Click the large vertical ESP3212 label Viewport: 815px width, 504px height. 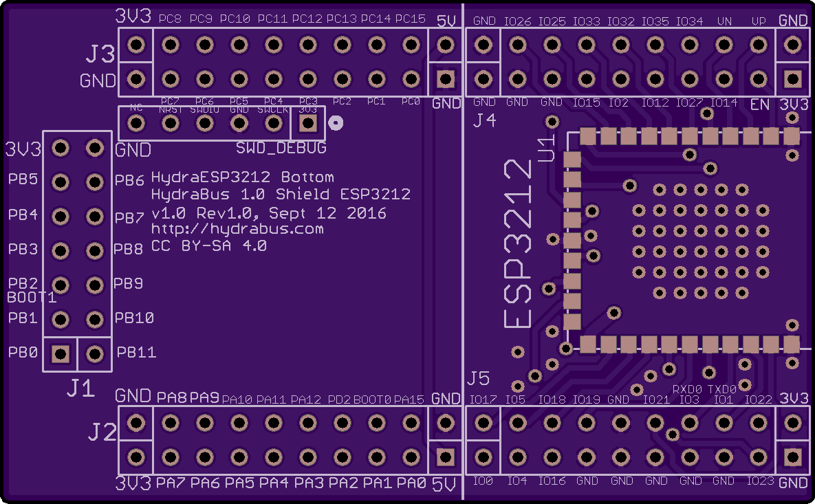pyautogui.click(x=518, y=243)
